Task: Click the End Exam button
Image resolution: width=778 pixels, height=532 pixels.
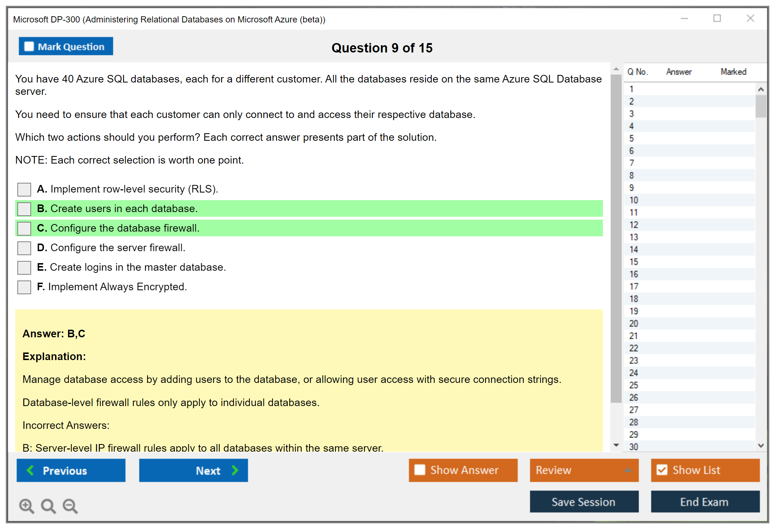Action: [x=705, y=502]
